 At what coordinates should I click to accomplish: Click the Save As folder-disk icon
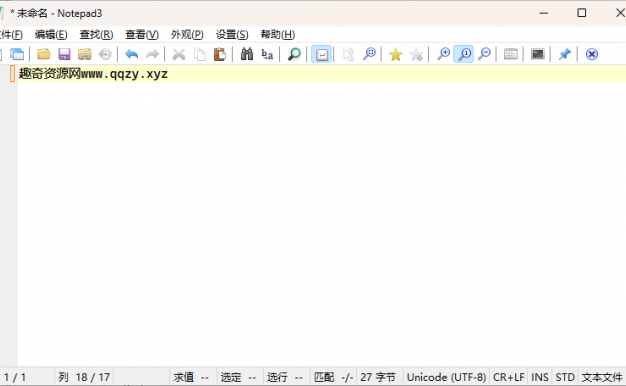pos(85,54)
